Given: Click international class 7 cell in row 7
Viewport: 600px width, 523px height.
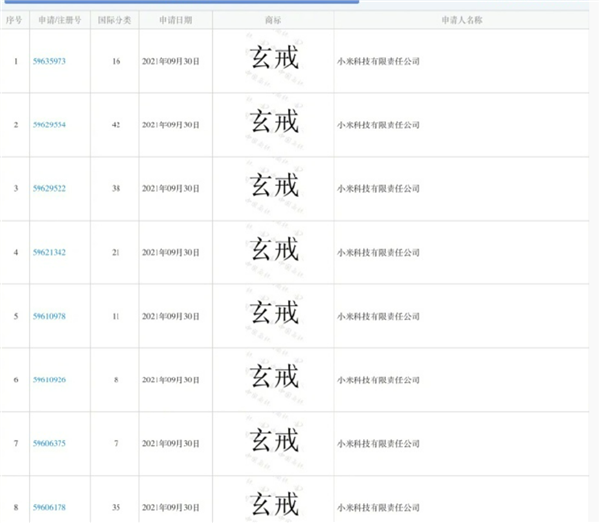Looking at the screenshot, I should [116, 443].
